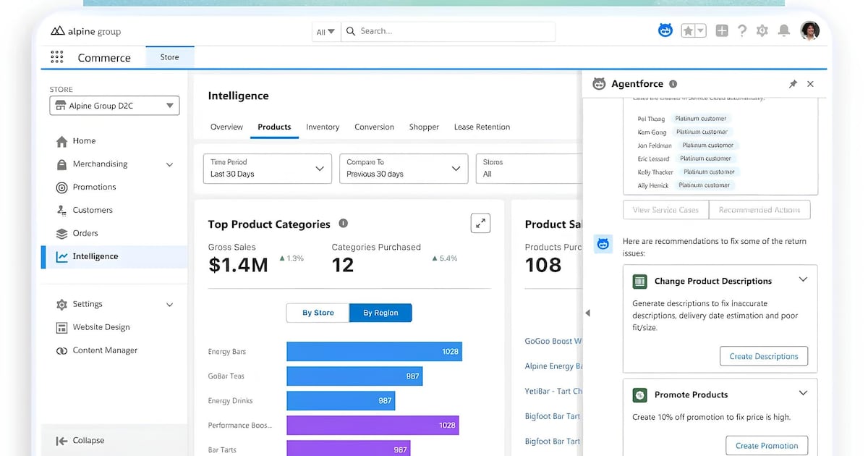Open the app launcher grid icon
868x456 pixels.
point(57,57)
